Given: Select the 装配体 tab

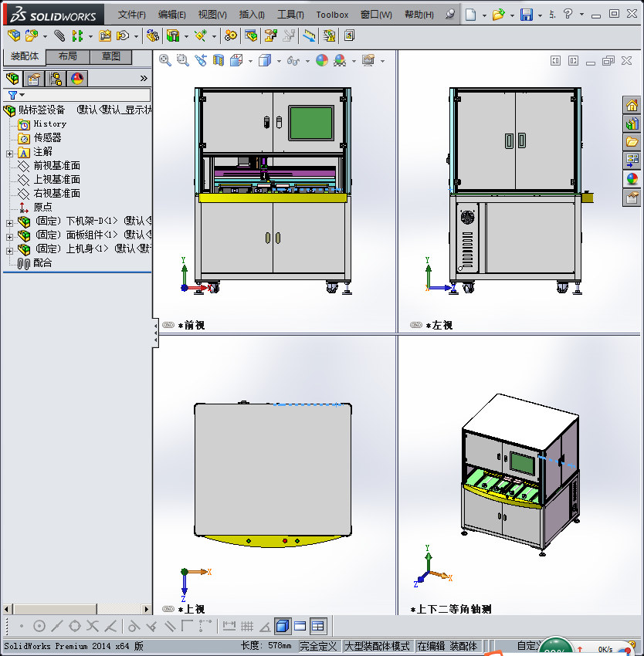Looking at the screenshot, I should [24, 56].
